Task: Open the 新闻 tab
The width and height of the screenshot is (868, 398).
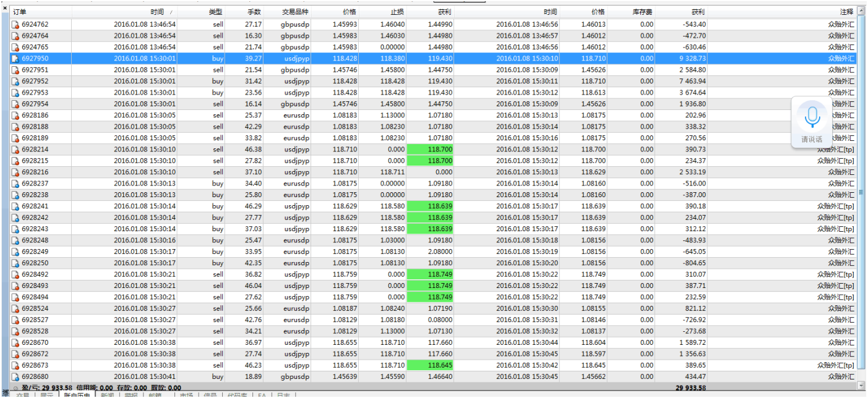Action: point(108,394)
